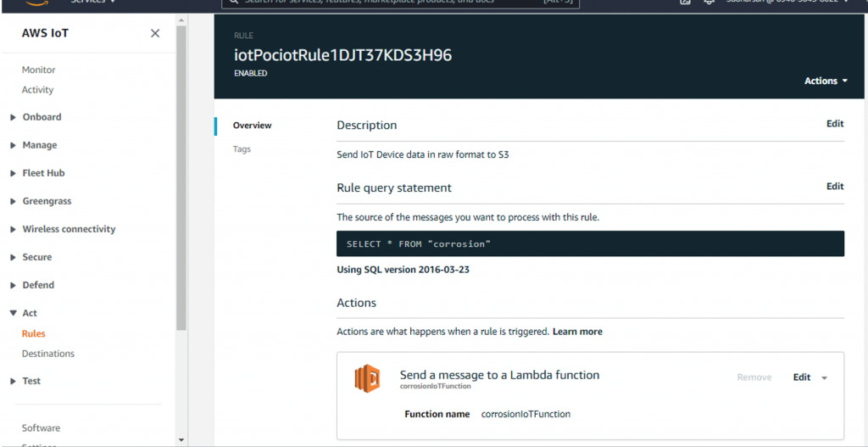
Task: Click 'Using SQL version 2016-03-23' text
Action: click(403, 271)
